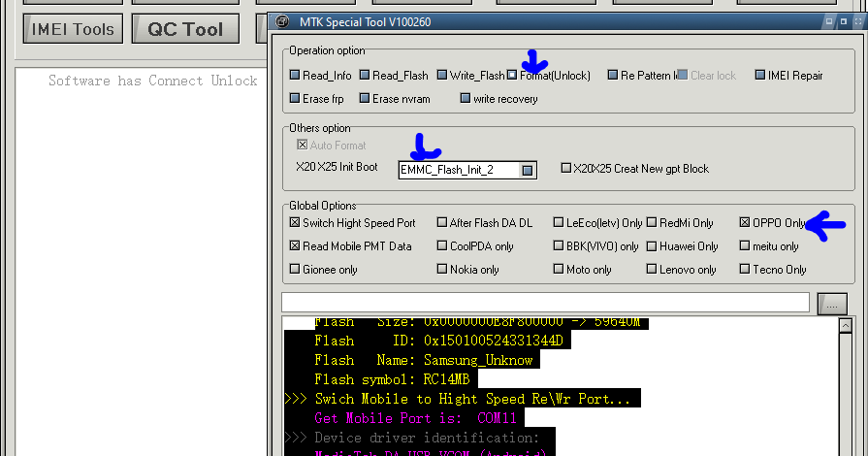868x456 pixels.
Task: Click the EMMC_Flash_Init_2 combo box field
Action: click(467, 170)
